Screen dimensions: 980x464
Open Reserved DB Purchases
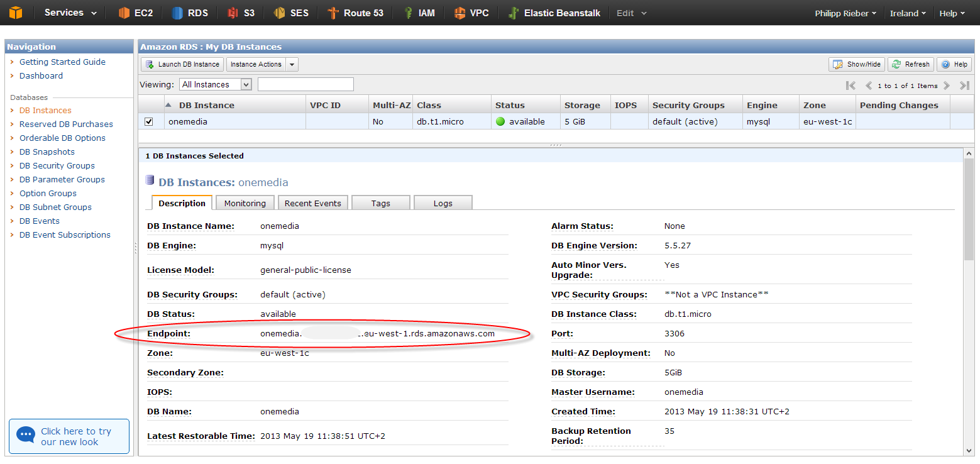[x=66, y=124]
